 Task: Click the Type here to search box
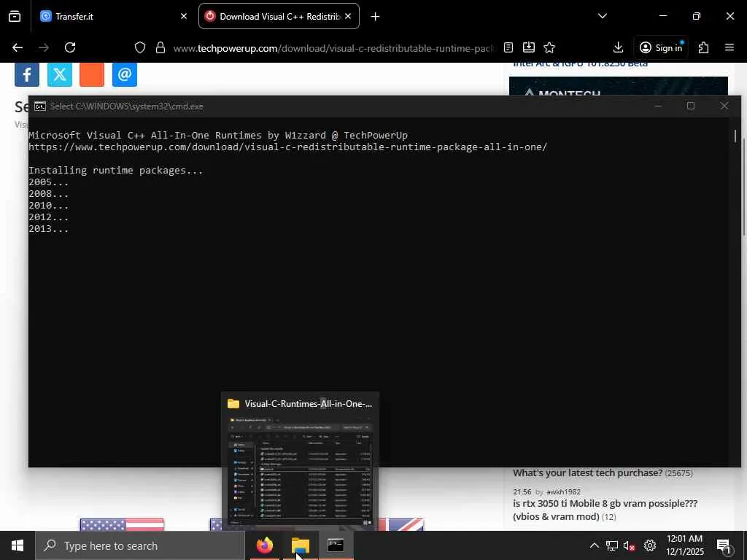coord(140,545)
